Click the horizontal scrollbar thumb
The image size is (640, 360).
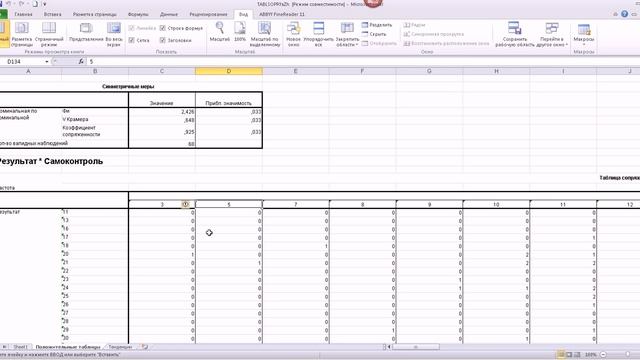point(416,347)
